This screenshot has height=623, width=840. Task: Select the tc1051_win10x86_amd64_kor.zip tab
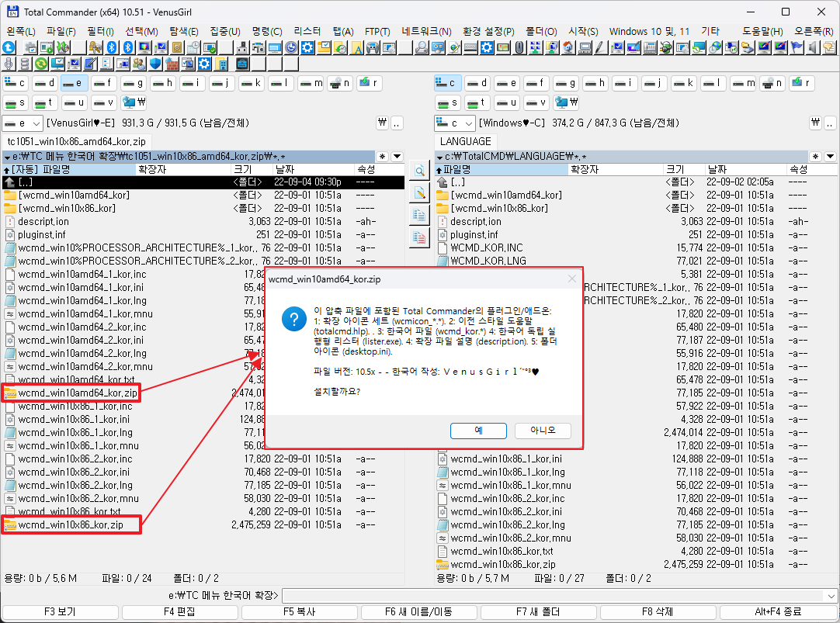[77, 142]
